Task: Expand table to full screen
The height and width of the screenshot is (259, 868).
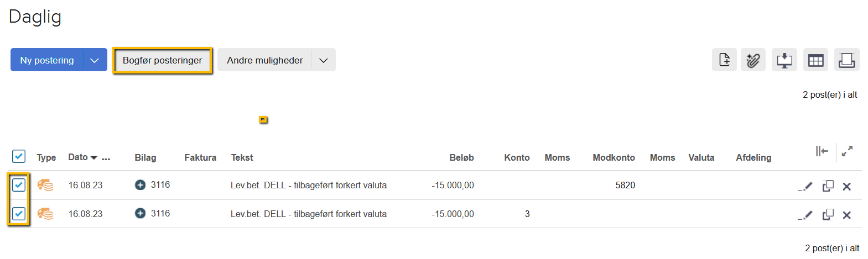Action: [847, 151]
